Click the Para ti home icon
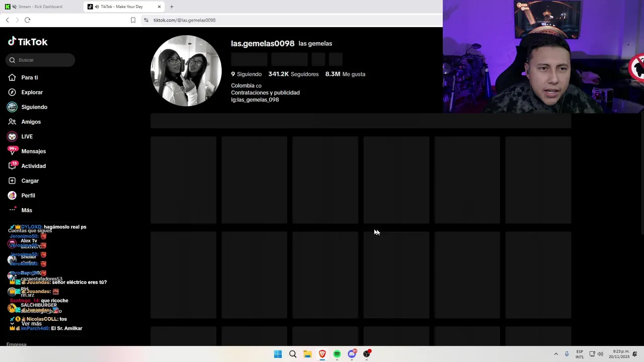Image resolution: width=644 pixels, height=362 pixels. (x=12, y=77)
